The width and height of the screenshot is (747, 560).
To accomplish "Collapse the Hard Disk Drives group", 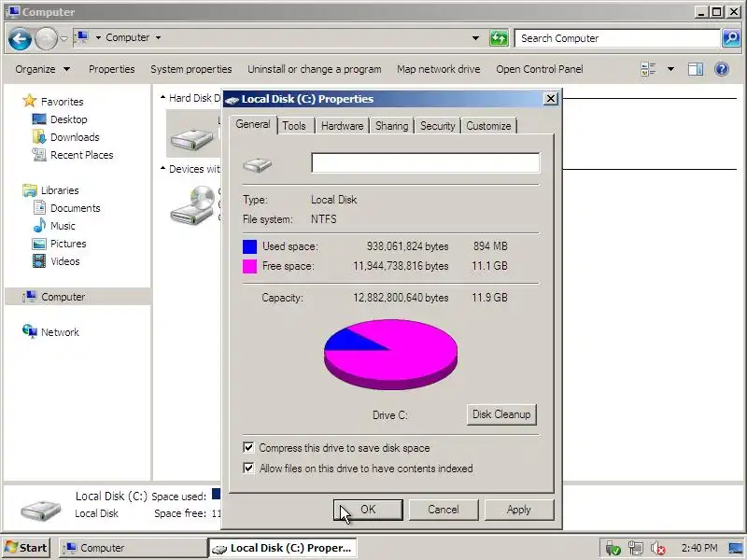I will pos(162,98).
